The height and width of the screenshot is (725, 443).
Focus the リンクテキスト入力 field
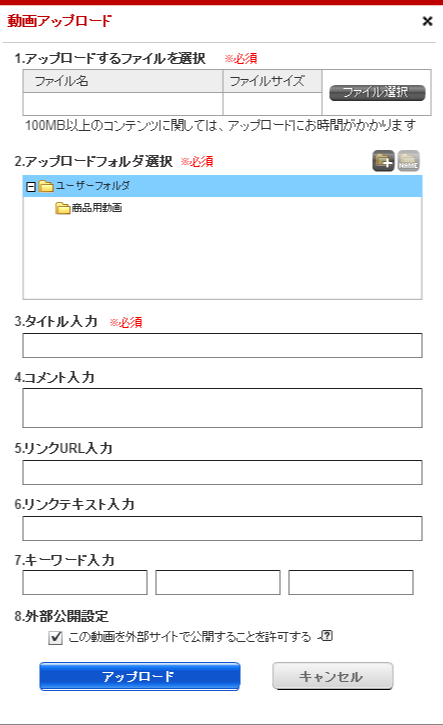click(x=222, y=528)
